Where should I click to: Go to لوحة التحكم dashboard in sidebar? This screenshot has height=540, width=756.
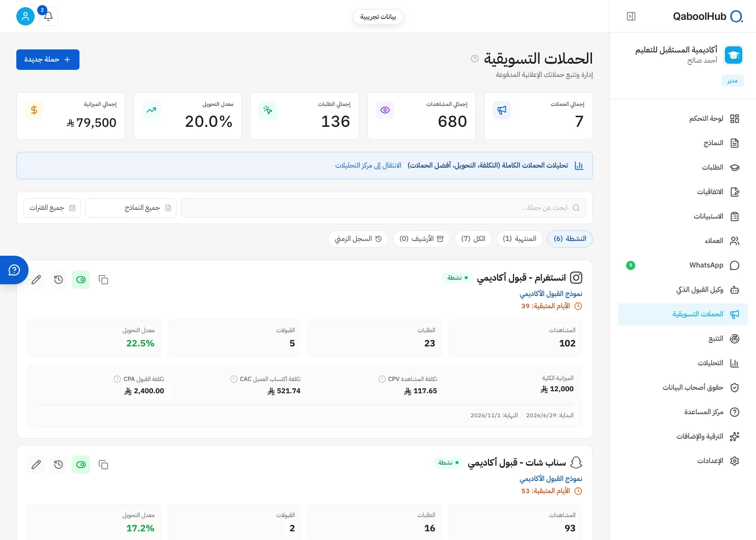click(683, 119)
